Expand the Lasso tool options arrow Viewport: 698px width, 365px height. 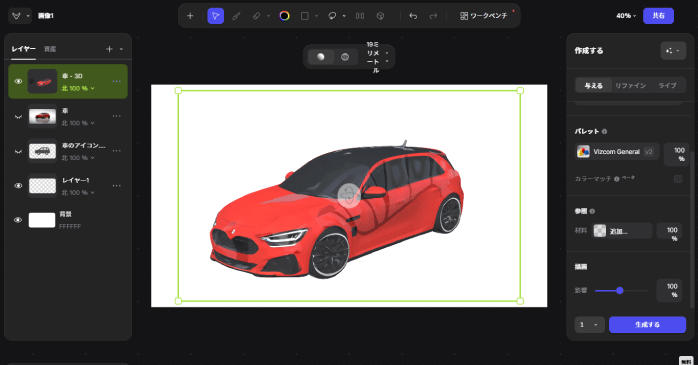(x=344, y=16)
